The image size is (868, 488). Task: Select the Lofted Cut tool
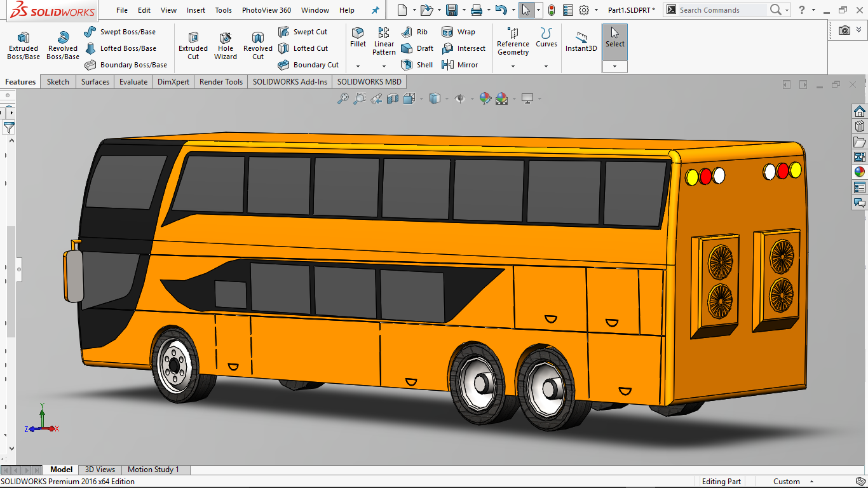click(302, 48)
